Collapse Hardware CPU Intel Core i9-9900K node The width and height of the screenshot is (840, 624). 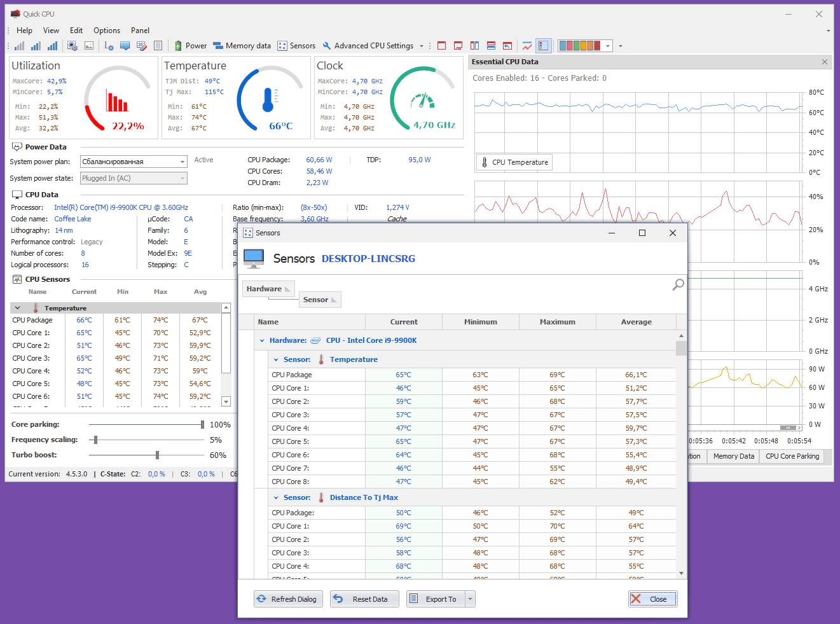tap(262, 340)
